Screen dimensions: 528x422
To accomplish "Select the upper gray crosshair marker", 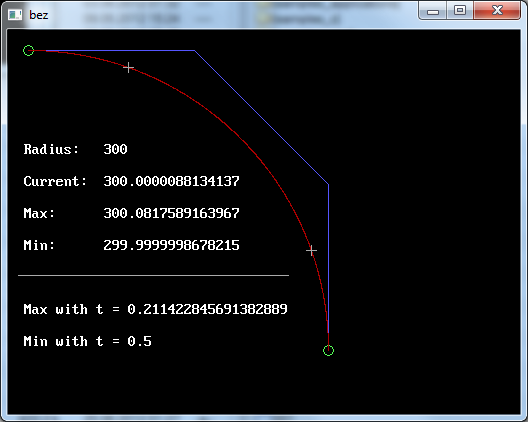I will (128, 68).
